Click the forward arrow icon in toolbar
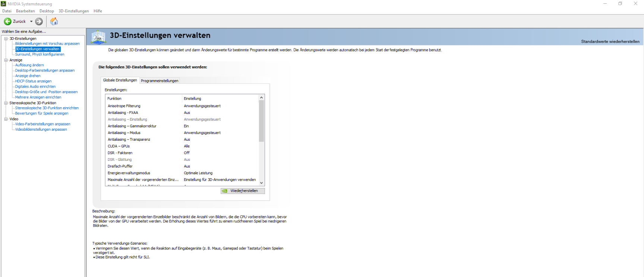 [39, 22]
